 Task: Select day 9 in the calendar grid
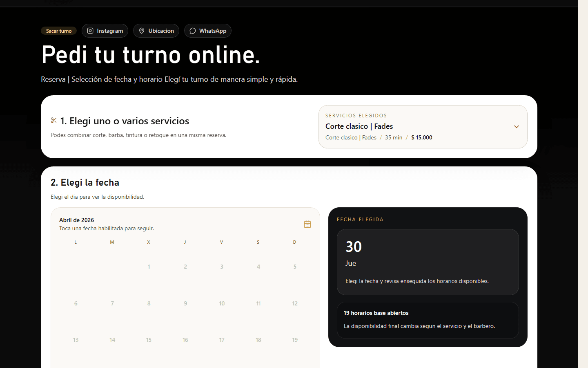(x=185, y=303)
